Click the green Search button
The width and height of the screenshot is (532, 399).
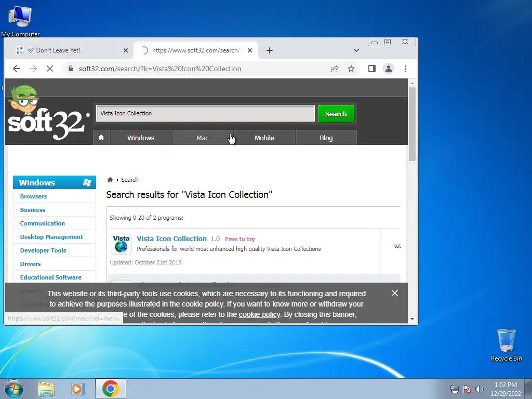[x=336, y=114]
